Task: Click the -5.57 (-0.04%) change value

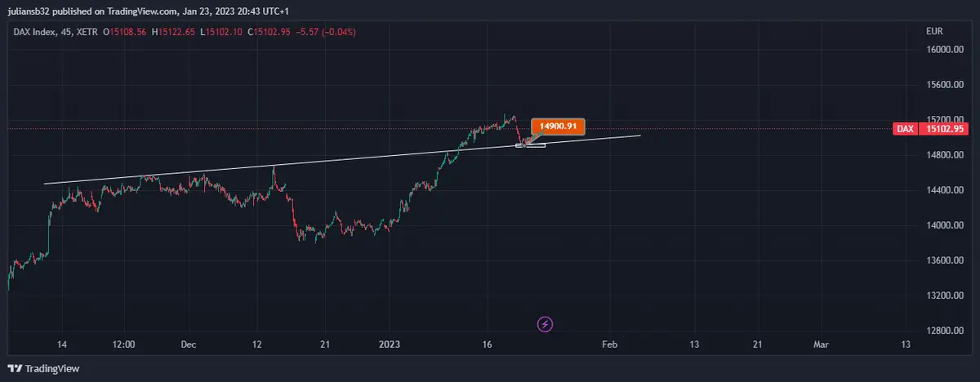Action: pos(327,32)
